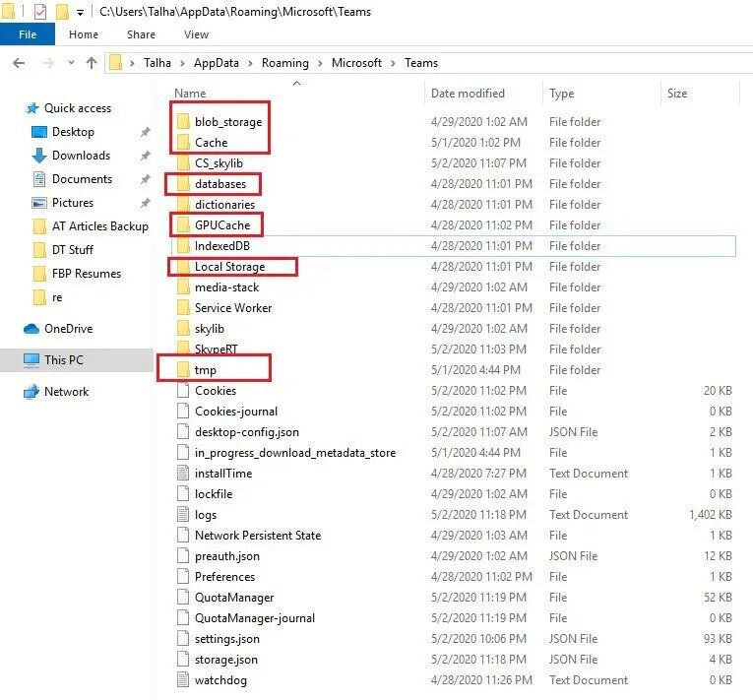This screenshot has height=700, width=753.
Task: Select the dictionaries folder
Action: click(x=224, y=204)
